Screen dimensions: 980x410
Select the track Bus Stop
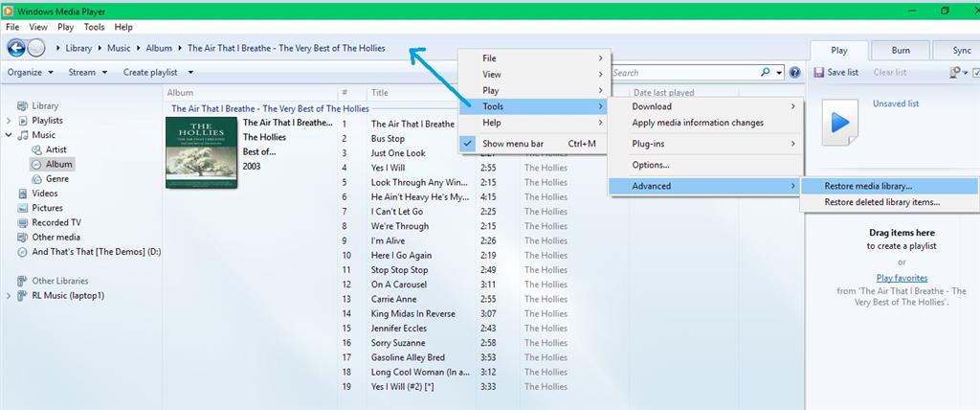pyautogui.click(x=388, y=138)
